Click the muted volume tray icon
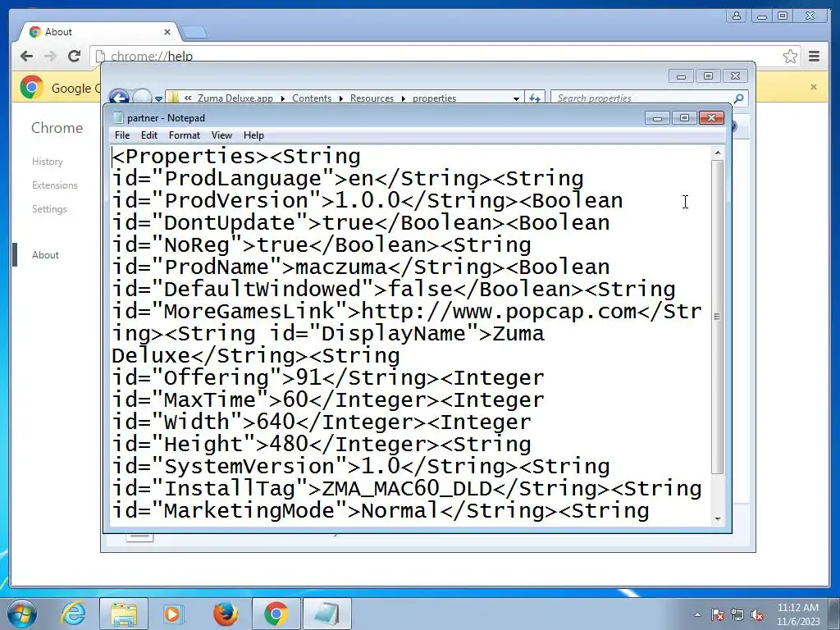The height and width of the screenshot is (630, 840). tap(757, 614)
